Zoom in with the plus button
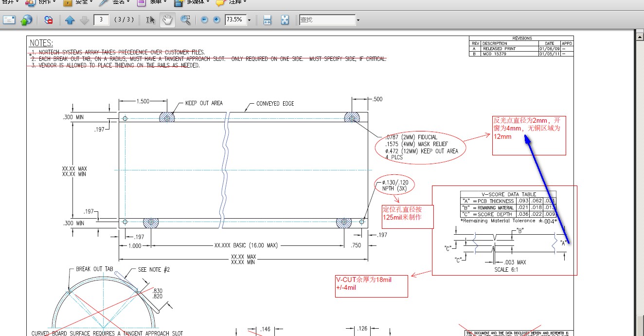 click(216, 20)
